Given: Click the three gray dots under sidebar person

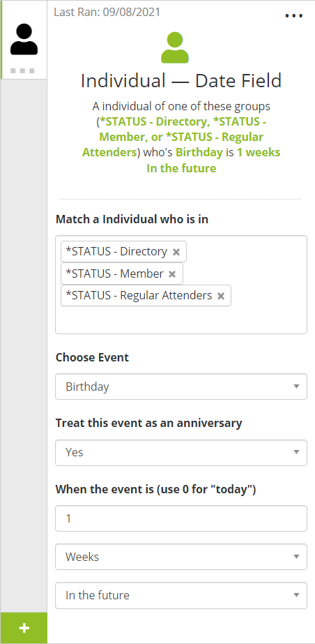Looking at the screenshot, I should (22, 70).
